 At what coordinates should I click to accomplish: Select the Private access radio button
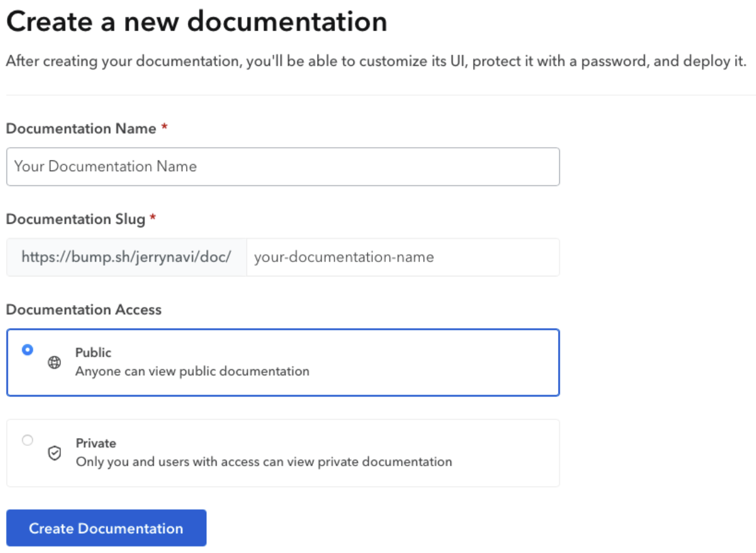[27, 440]
